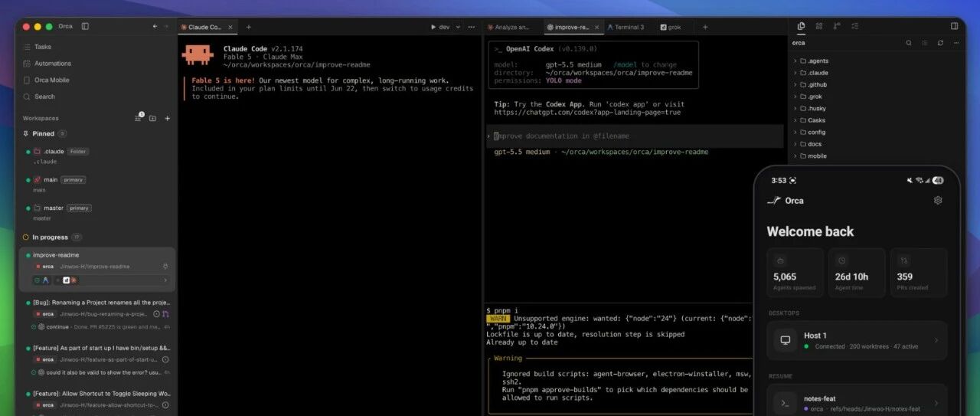980x416 pixels.
Task: Add a new workspace with plus icon
Action: [x=168, y=118]
